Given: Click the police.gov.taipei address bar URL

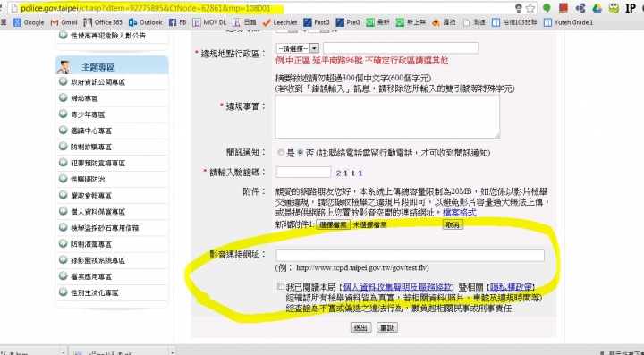Looking at the screenshot, I should tap(146, 8).
